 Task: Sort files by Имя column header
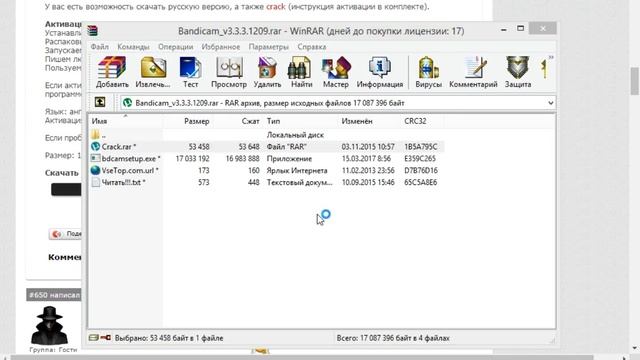[x=126, y=121]
